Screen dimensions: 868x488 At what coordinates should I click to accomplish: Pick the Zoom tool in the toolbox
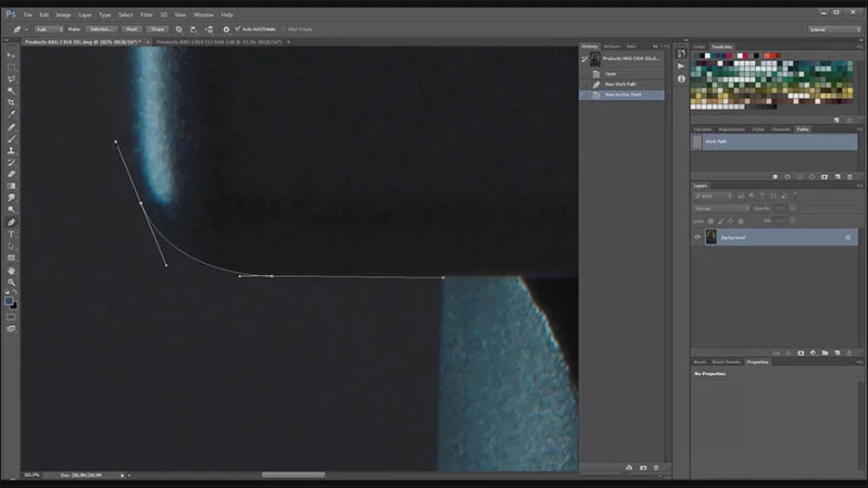coord(11,282)
